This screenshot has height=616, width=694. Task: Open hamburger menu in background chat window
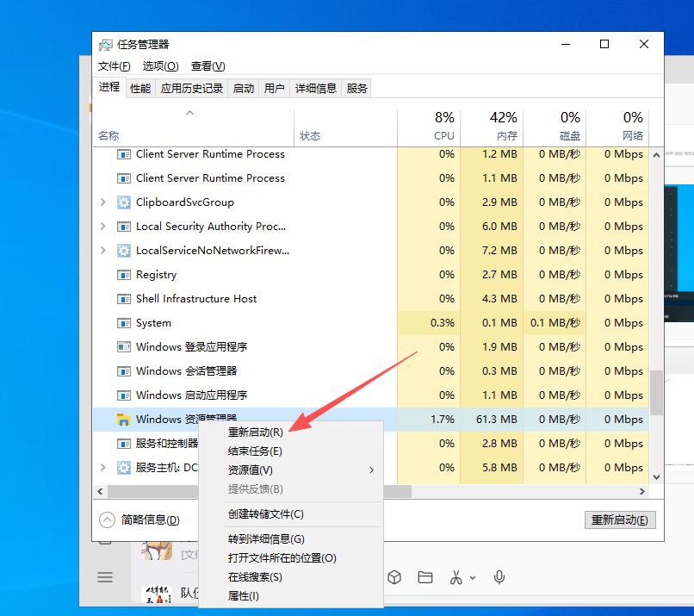[x=105, y=577]
